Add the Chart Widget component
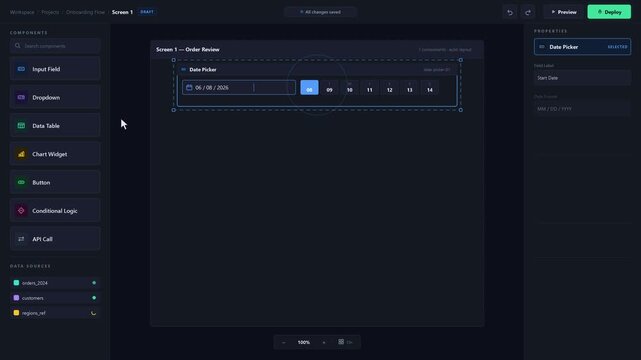Image resolution: width=641 pixels, height=360 pixels. [x=55, y=154]
